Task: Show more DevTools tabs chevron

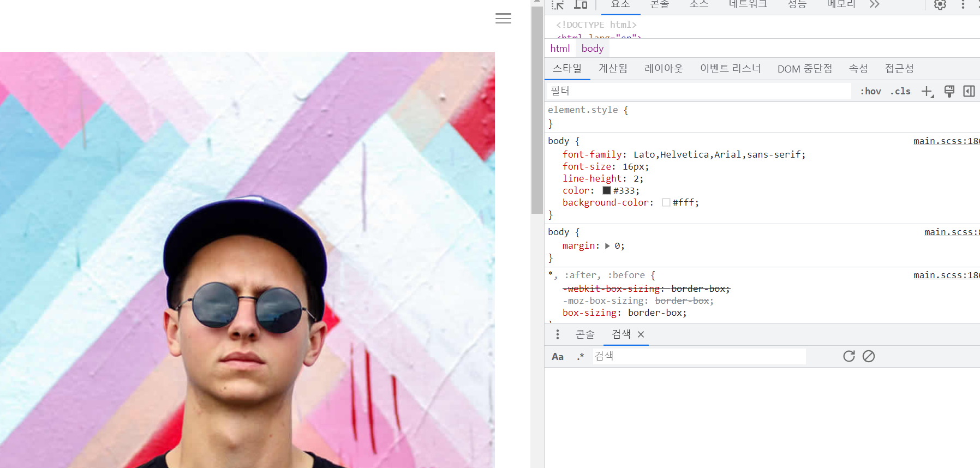Action: tap(875, 4)
